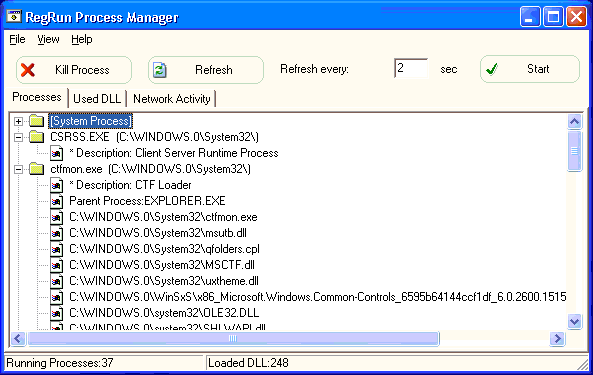Click file icon beside MSCTF.dll

[x=57, y=265]
